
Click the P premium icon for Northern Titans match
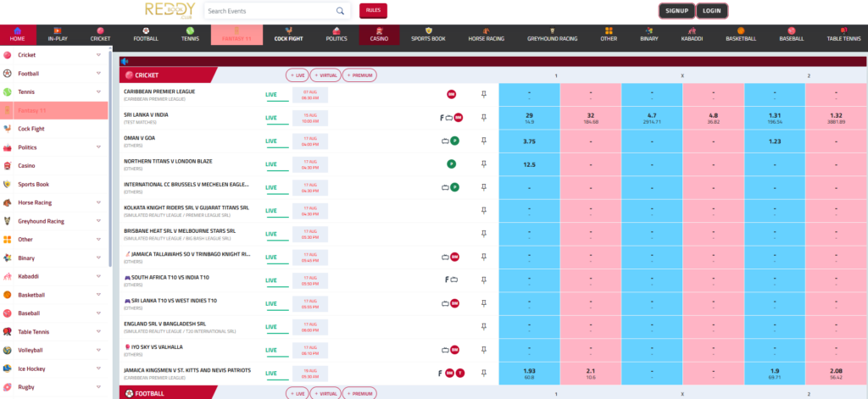[x=451, y=164]
